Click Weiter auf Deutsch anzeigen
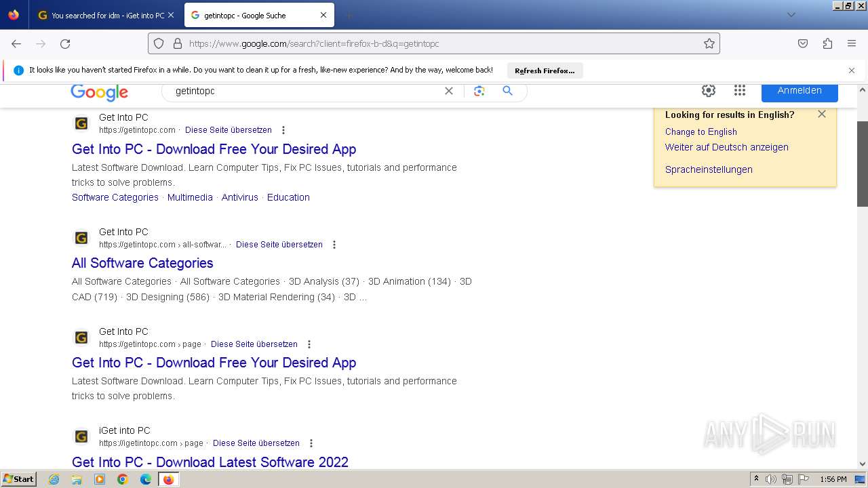 coord(726,147)
